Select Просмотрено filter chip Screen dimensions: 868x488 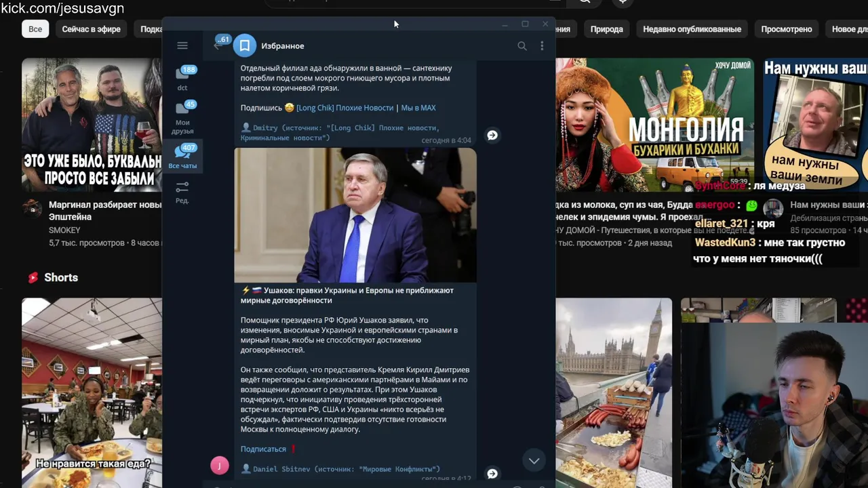[x=787, y=29]
